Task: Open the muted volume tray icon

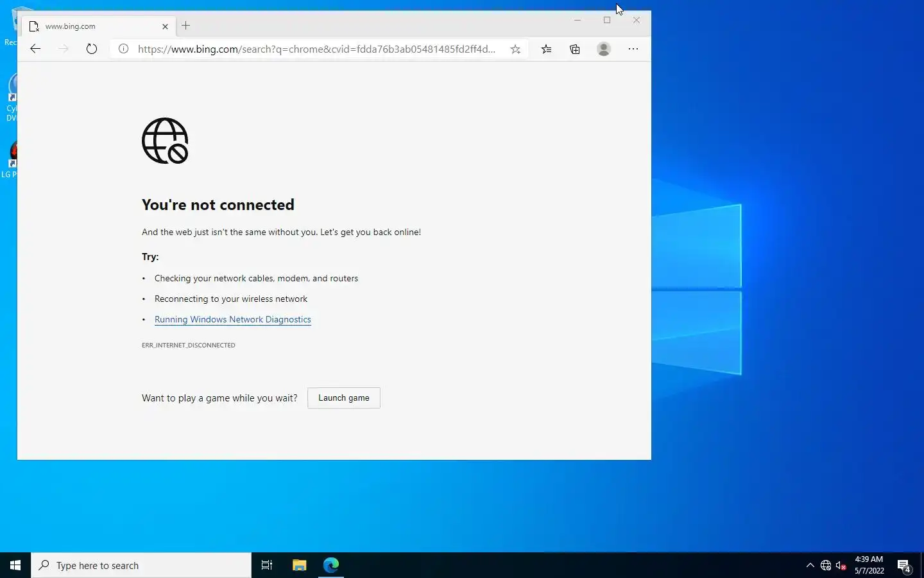Action: point(841,566)
